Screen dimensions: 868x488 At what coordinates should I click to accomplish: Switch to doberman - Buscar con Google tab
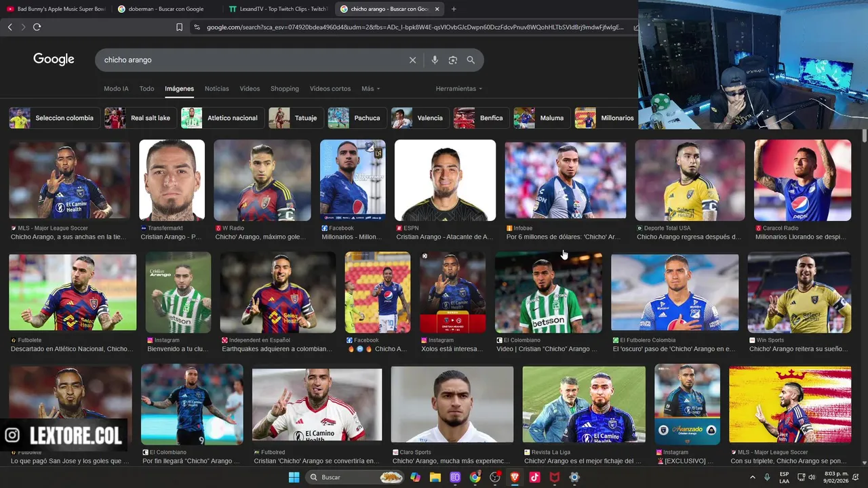pos(166,9)
